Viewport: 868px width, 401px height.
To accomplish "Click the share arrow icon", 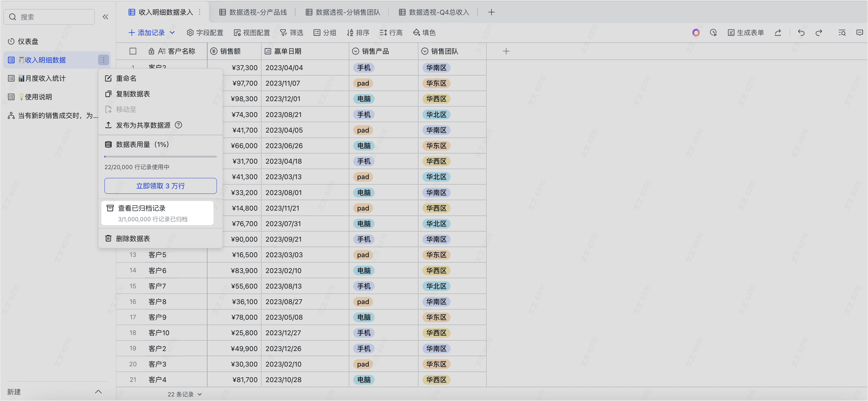I will point(778,33).
